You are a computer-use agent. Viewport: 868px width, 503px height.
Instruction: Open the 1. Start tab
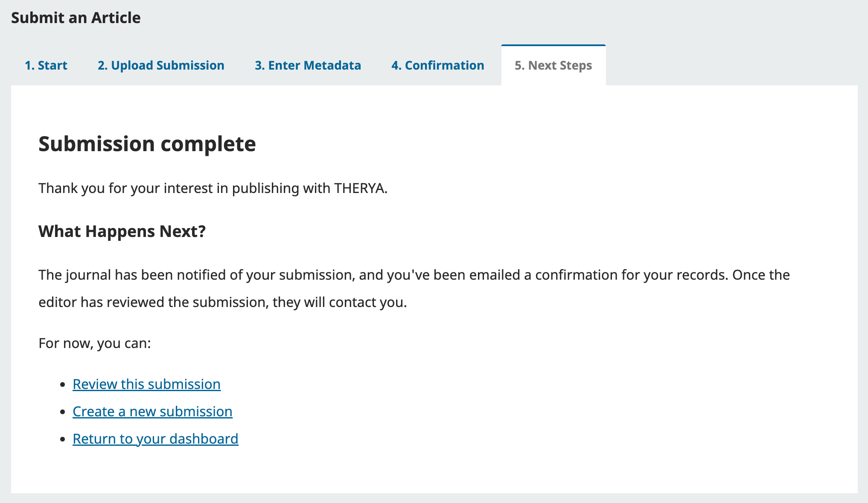click(46, 65)
